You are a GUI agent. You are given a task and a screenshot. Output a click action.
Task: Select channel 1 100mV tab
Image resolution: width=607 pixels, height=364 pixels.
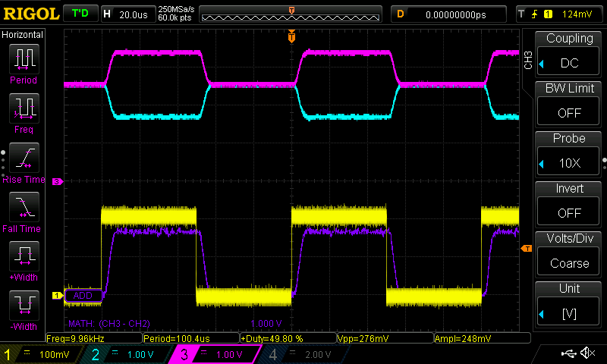point(42,354)
